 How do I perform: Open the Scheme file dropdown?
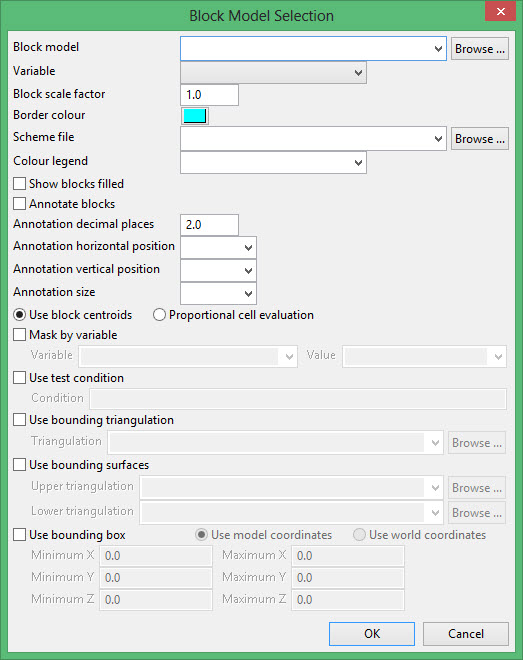[313, 139]
